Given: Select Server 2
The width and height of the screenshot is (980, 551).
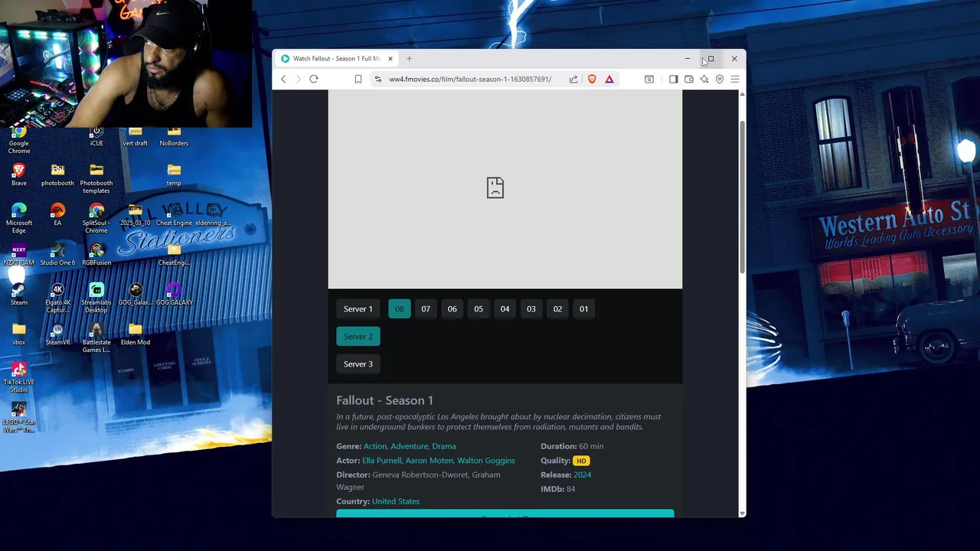Looking at the screenshot, I should [358, 337].
